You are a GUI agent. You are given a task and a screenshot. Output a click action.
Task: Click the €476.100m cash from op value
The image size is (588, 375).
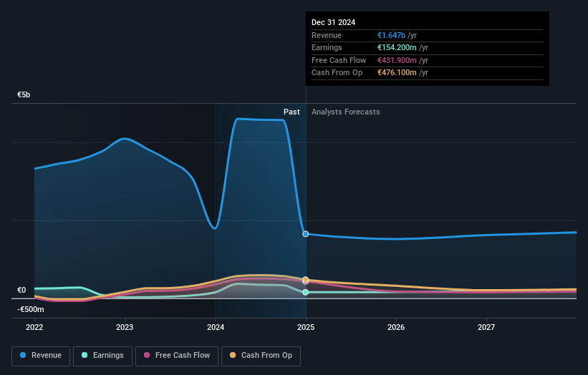click(x=397, y=73)
